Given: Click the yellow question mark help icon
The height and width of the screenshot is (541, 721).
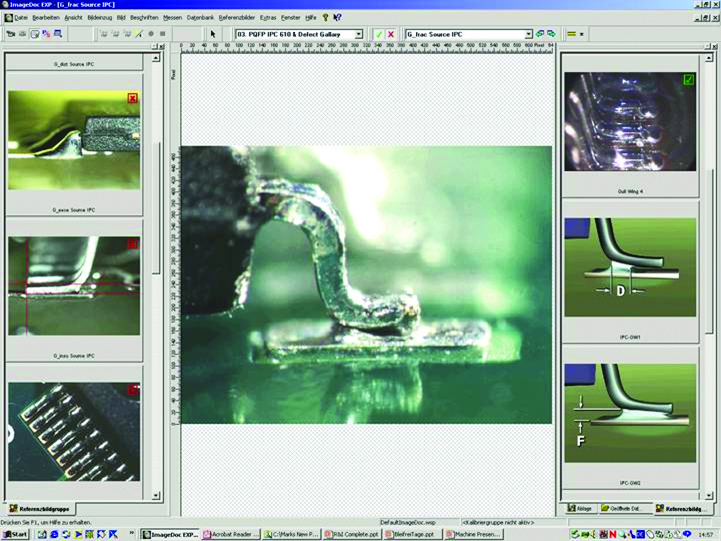Looking at the screenshot, I should (325, 18).
